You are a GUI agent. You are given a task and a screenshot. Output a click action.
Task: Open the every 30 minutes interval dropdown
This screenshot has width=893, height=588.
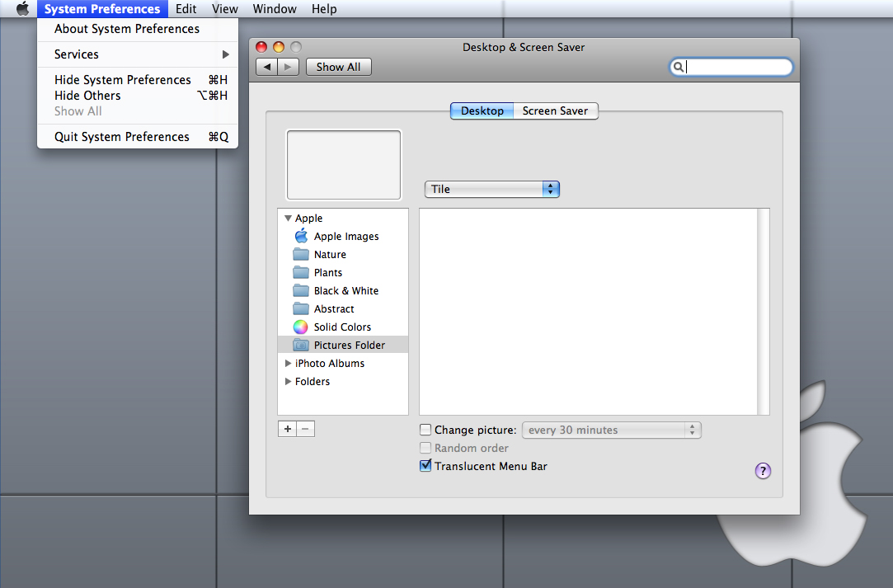[612, 430]
